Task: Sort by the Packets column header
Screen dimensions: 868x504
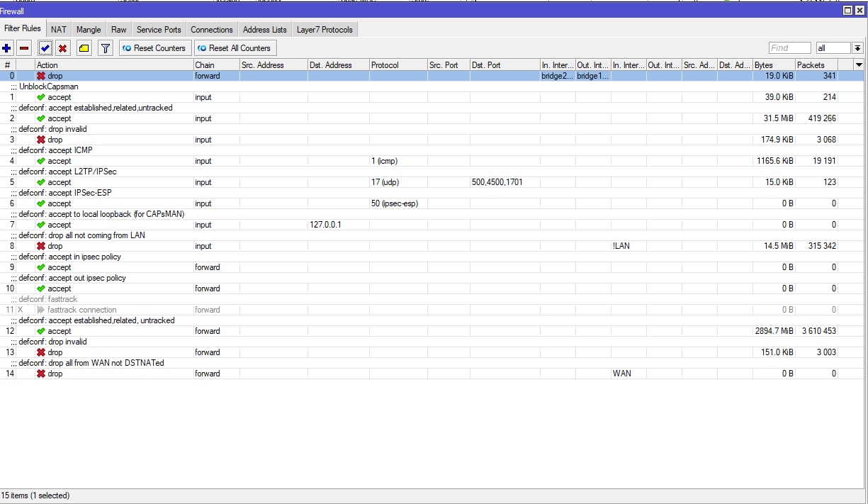Action: point(816,65)
